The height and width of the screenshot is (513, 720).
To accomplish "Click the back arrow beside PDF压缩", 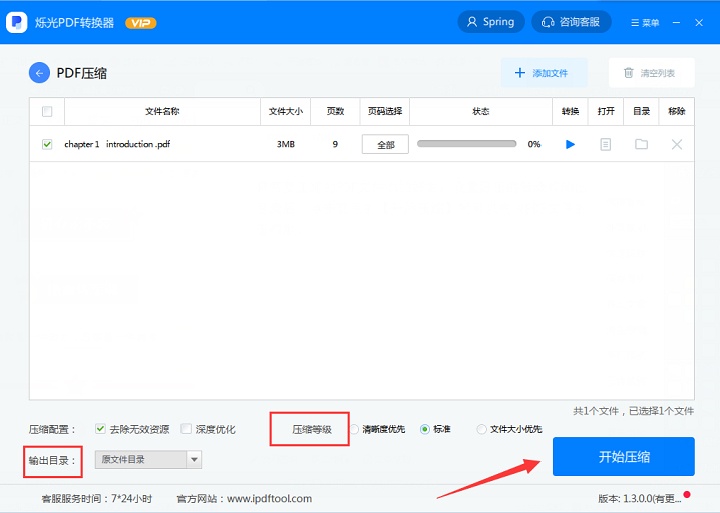I will (x=39, y=73).
